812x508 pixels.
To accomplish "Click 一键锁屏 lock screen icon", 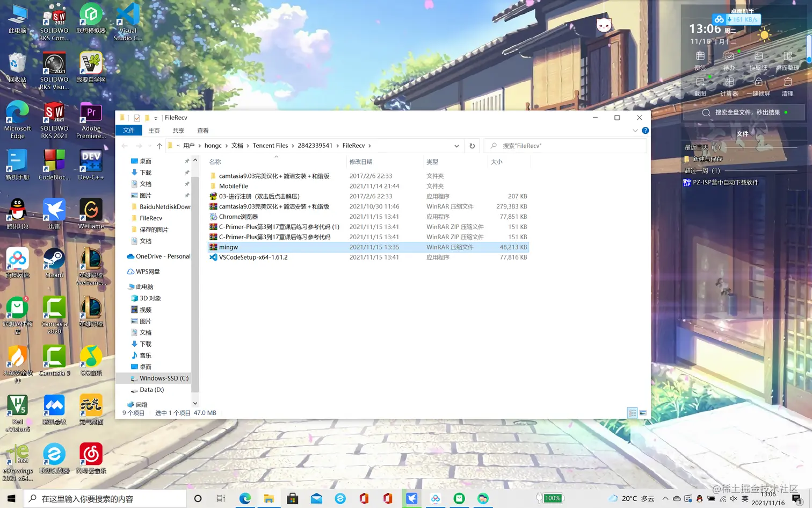I will coord(758,87).
